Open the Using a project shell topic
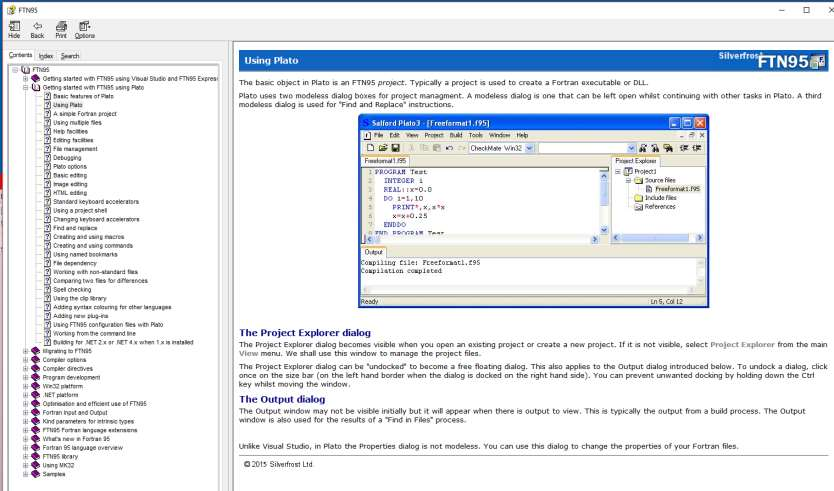This screenshot has height=491, width=834. pyautogui.click(x=80, y=211)
